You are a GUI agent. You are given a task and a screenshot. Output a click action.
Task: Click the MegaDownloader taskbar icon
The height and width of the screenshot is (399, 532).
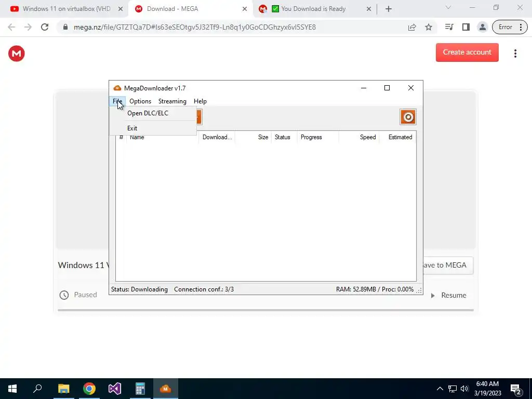click(x=165, y=389)
